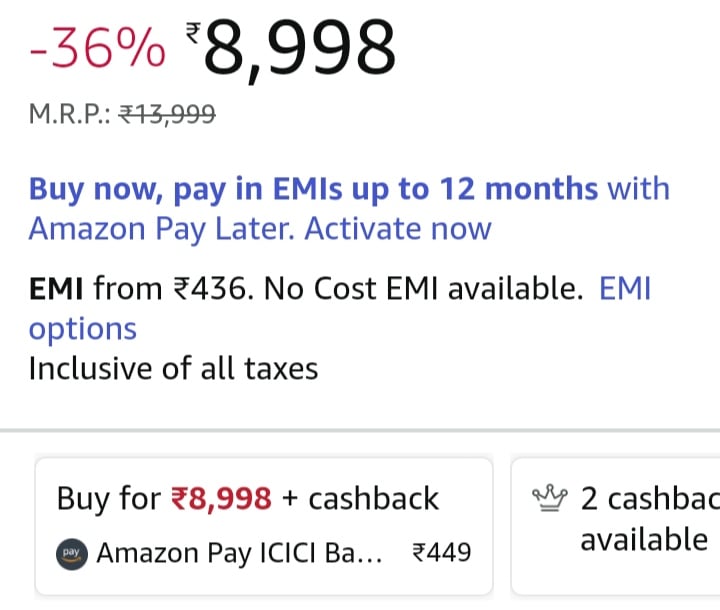Click the large ₹8,998 deal price

tap(298, 48)
